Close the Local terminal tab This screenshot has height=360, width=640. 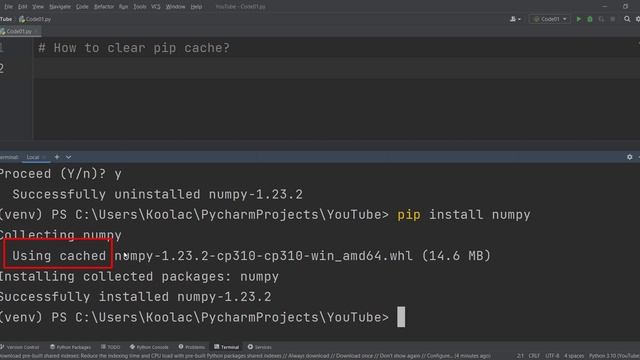click(x=44, y=157)
